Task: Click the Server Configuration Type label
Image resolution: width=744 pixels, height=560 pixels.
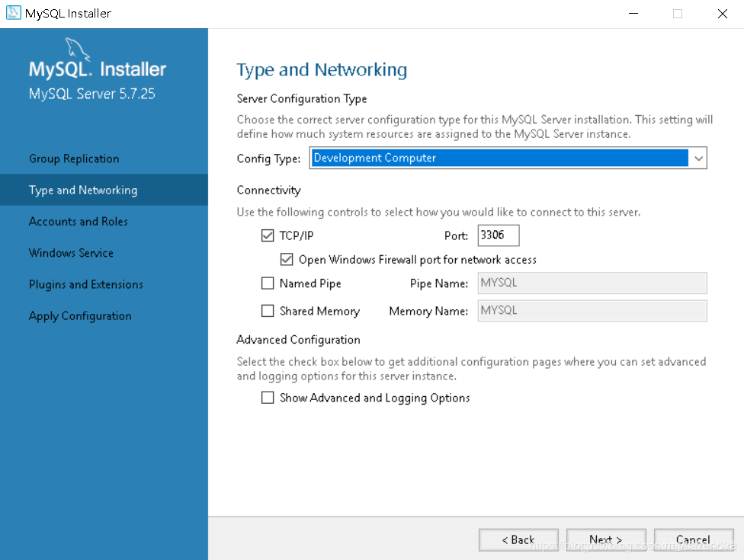Action: coord(302,98)
